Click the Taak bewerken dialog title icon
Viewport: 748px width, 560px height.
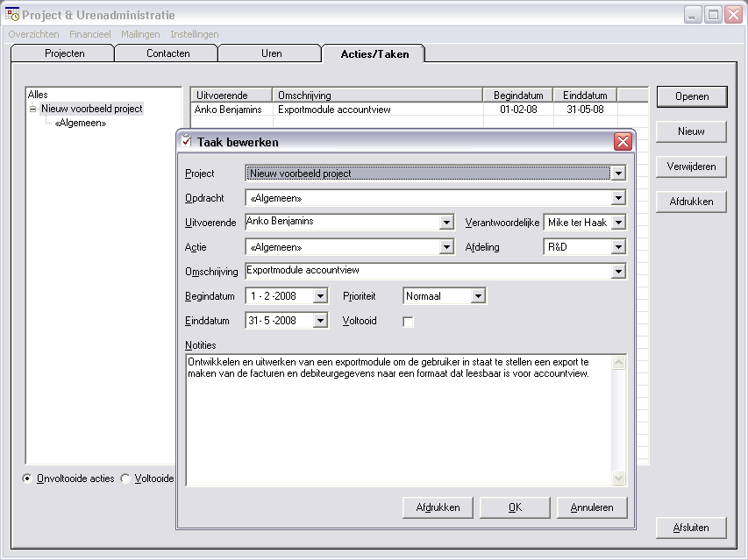point(187,141)
